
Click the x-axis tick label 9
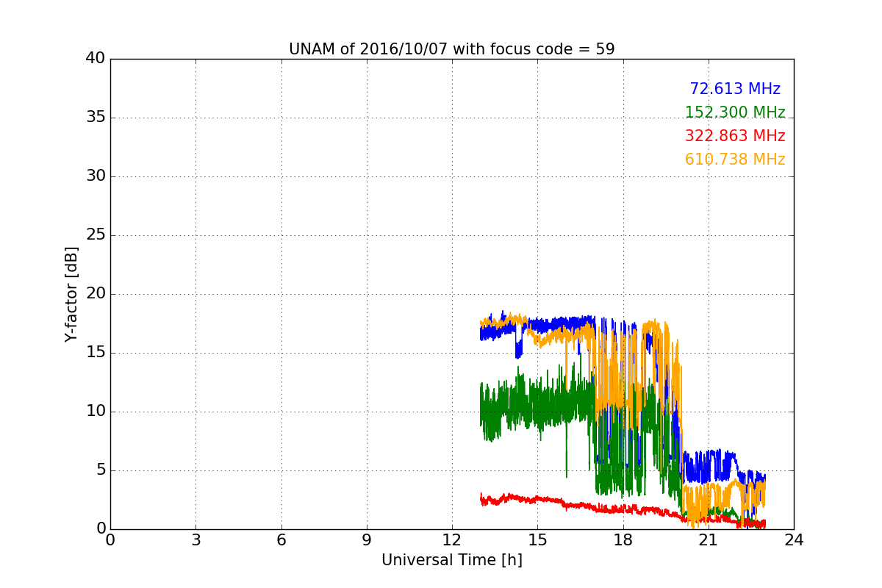367,540
